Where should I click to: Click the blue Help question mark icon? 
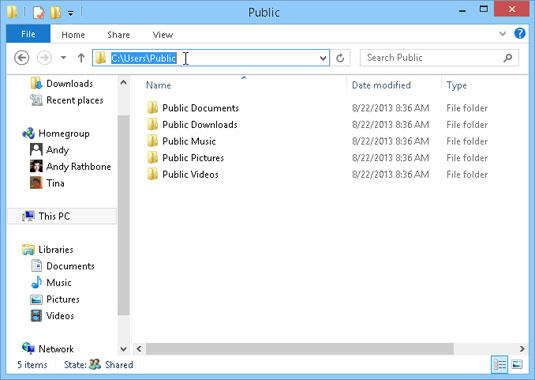[x=520, y=33]
